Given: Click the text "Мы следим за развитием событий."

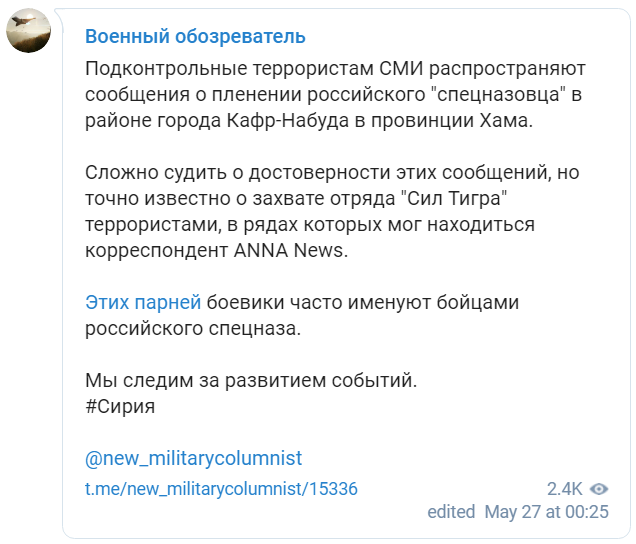Looking at the screenshot, I should [x=249, y=381].
